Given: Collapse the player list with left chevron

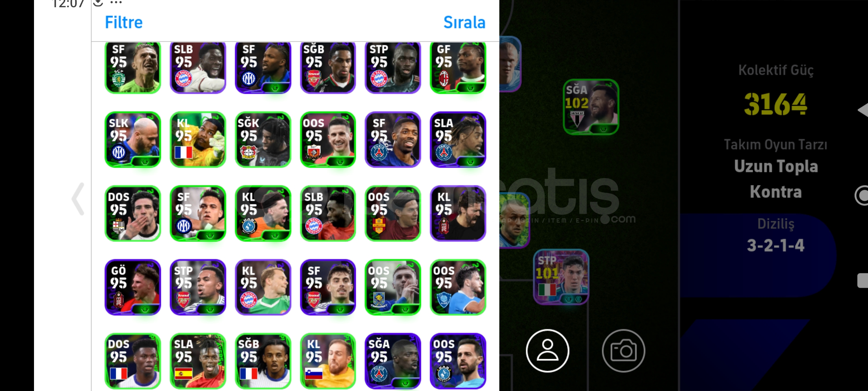Looking at the screenshot, I should point(78,199).
